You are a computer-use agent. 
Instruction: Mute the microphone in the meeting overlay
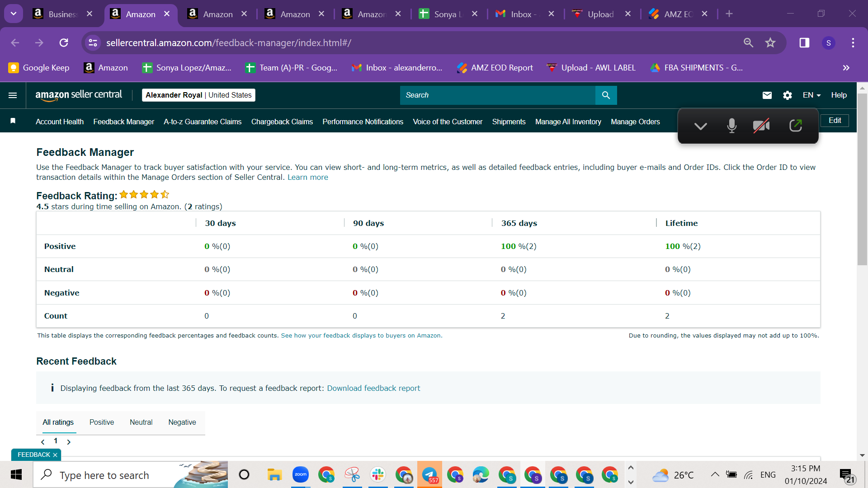[732, 126]
